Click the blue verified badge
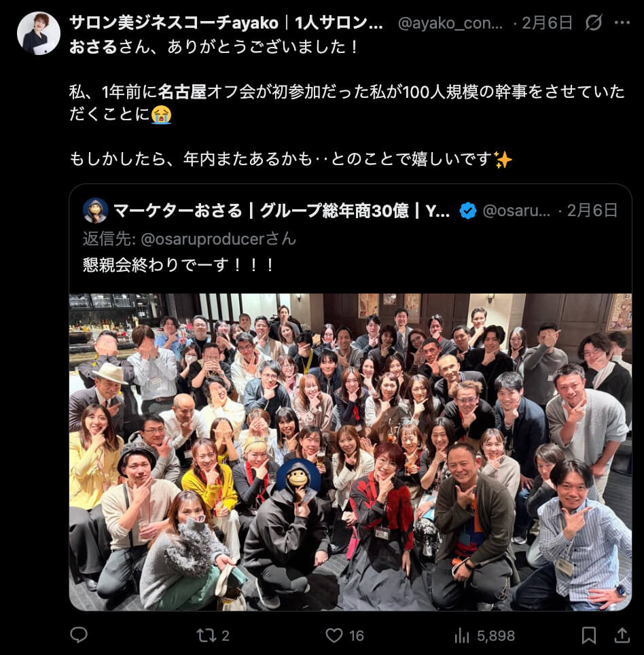Viewport: 644px width, 655px height. click(468, 211)
